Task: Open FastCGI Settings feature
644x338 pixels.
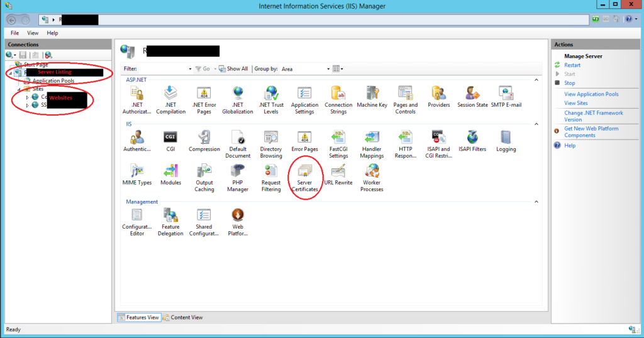Action: pos(338,144)
